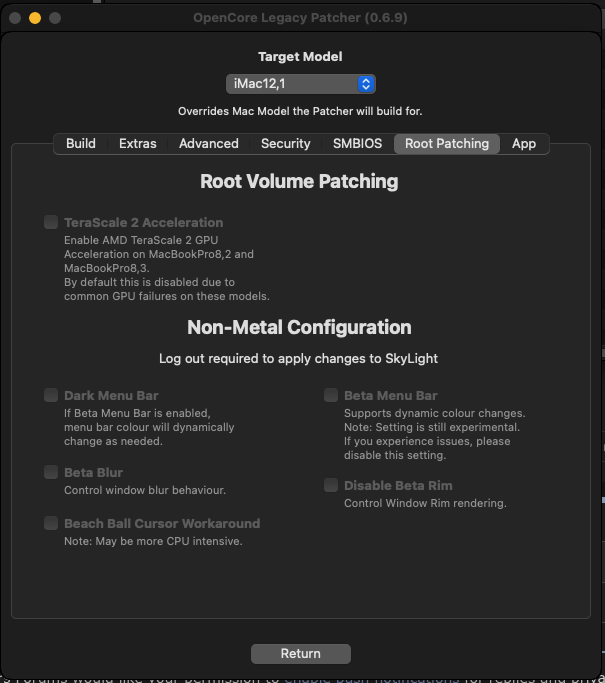
Task: Click "Supports dynamic colour changes." description
Action: point(435,413)
